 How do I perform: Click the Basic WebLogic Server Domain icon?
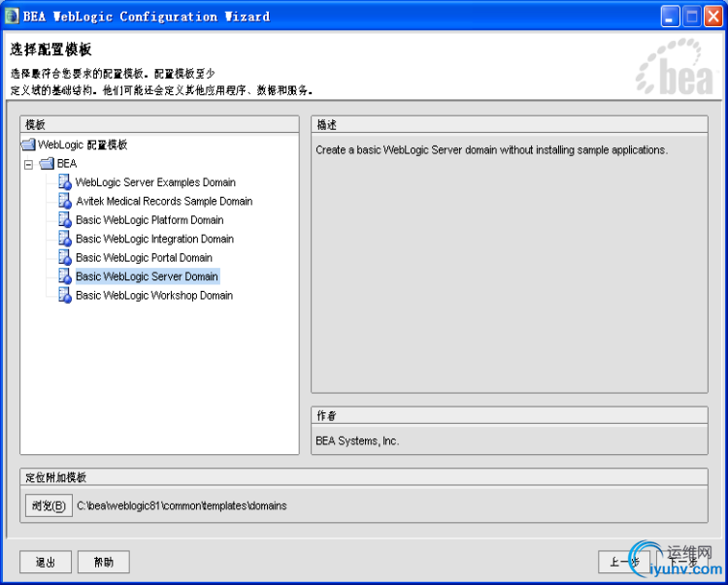coord(64,276)
